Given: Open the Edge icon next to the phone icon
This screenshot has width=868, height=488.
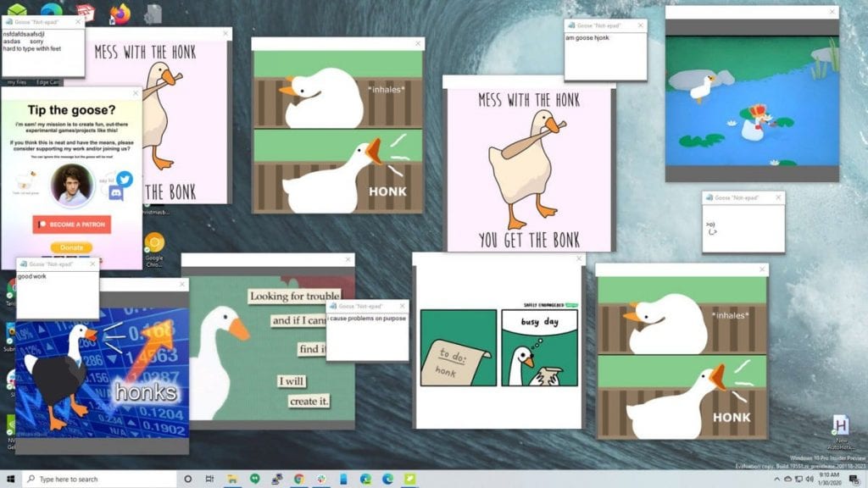Looking at the screenshot, I should [x=365, y=479].
